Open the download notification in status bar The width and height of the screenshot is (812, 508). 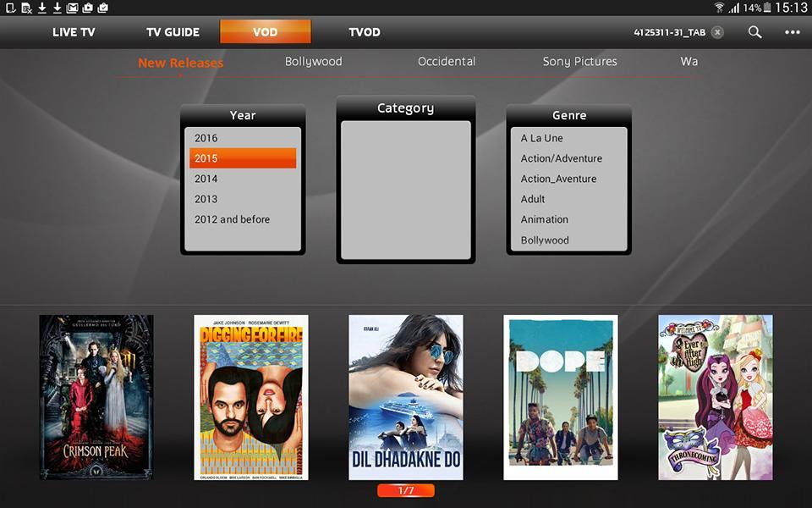pos(41,7)
